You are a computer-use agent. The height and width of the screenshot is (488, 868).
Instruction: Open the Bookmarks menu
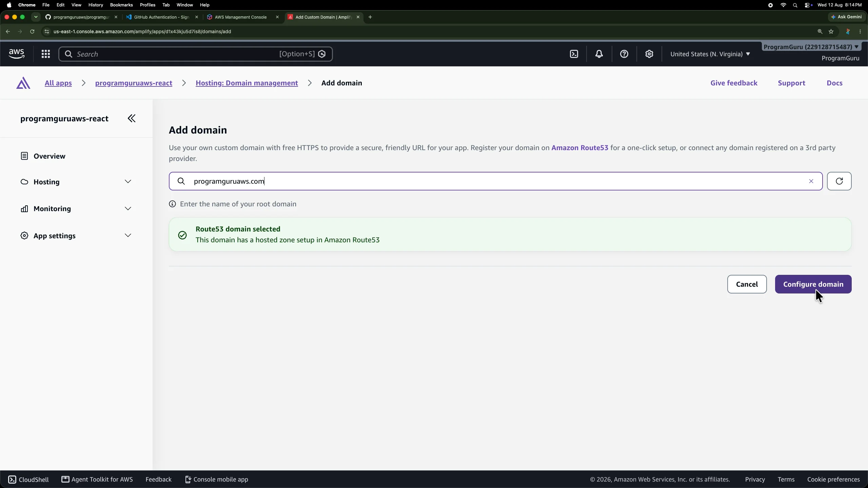[121, 5]
